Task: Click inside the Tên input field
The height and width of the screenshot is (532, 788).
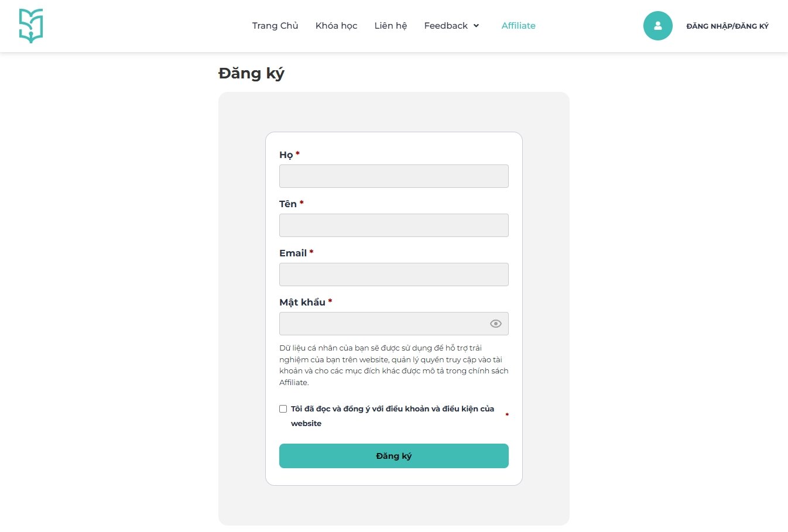Action: (393, 225)
